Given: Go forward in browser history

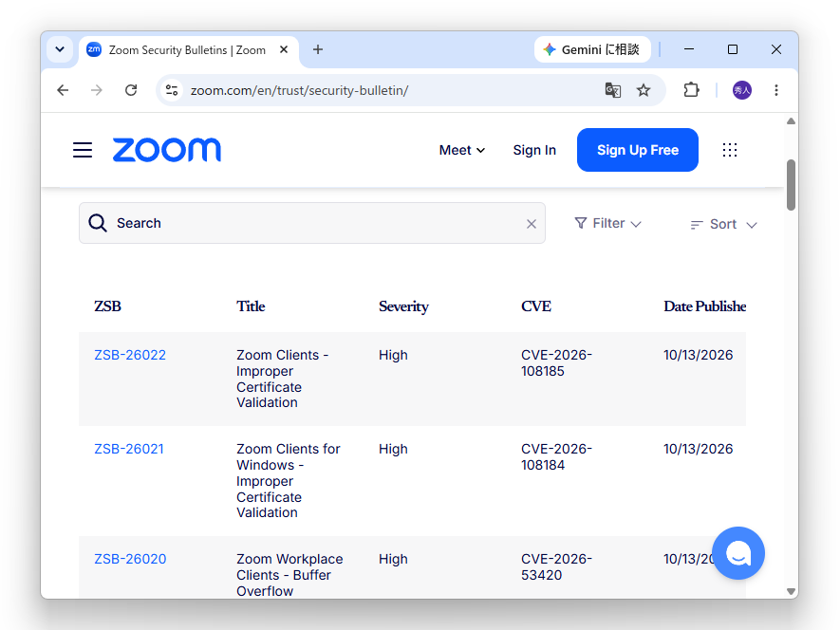Looking at the screenshot, I should pos(97,90).
